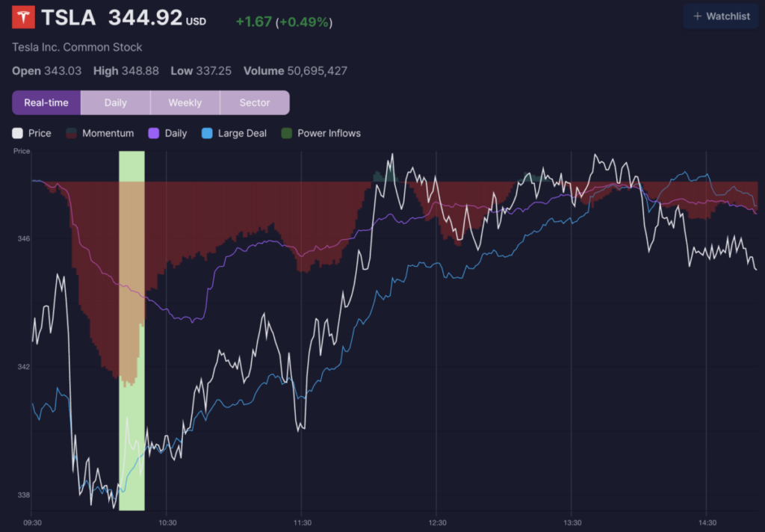This screenshot has width=765, height=532.
Task: Open the Weekly view tab
Action: (185, 102)
